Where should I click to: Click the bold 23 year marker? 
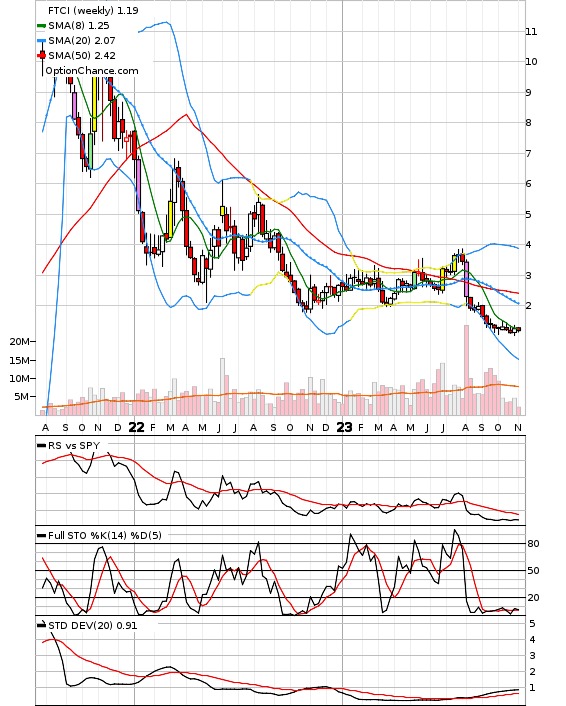click(x=344, y=427)
